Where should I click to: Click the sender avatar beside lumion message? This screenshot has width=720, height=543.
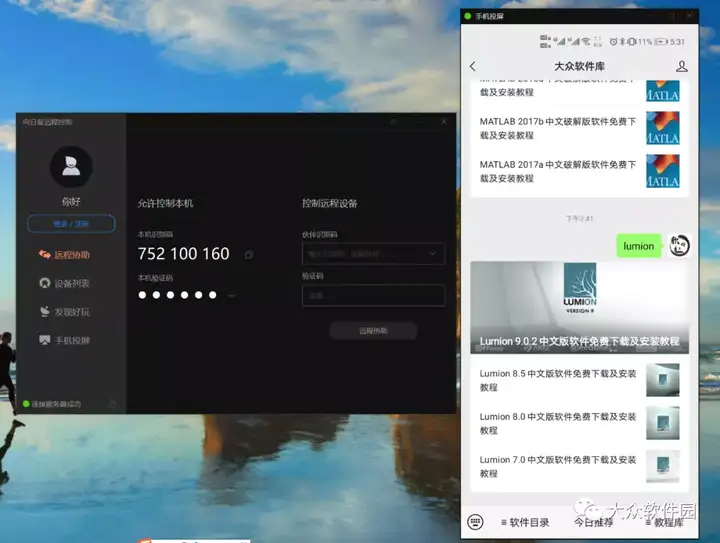pyautogui.click(x=680, y=246)
